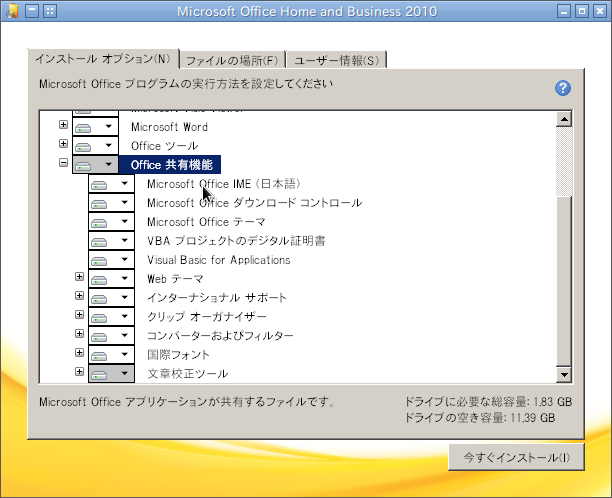Image resolution: width=612 pixels, height=498 pixels.
Task: Close the Office setup window
Action: click(600, 11)
